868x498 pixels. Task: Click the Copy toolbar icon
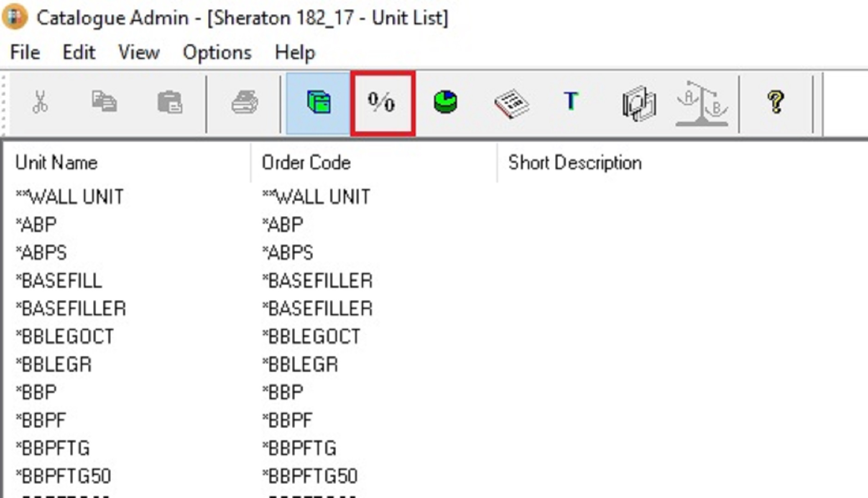pyautogui.click(x=104, y=102)
